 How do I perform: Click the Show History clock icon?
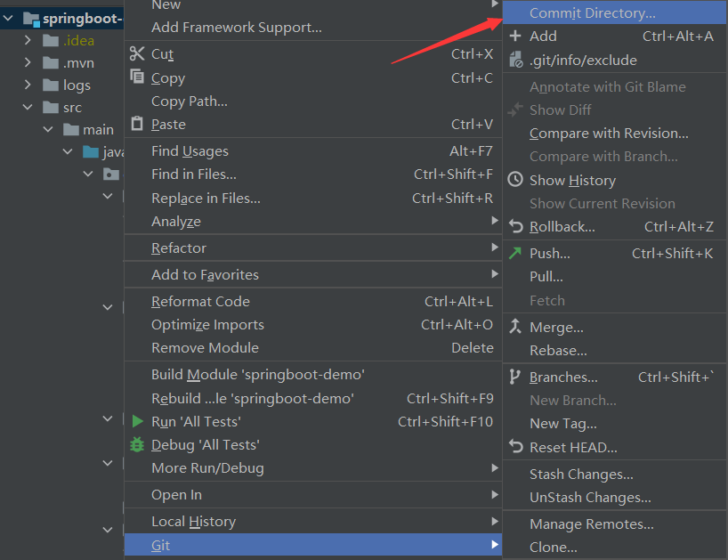coord(515,180)
